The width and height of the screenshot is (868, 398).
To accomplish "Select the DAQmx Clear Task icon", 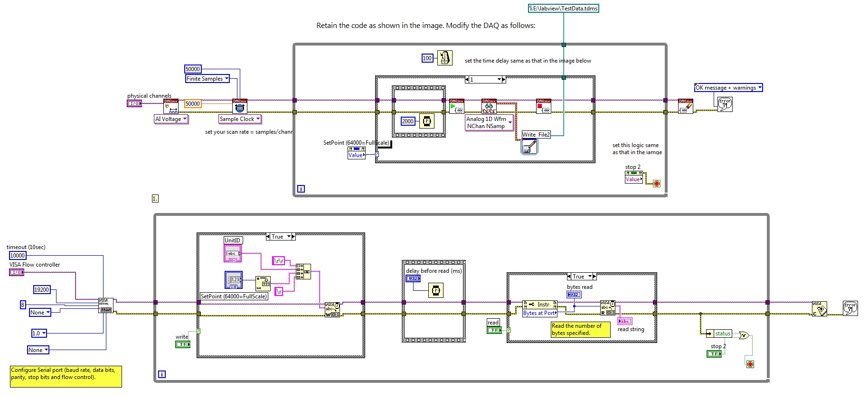I will pyautogui.click(x=686, y=106).
